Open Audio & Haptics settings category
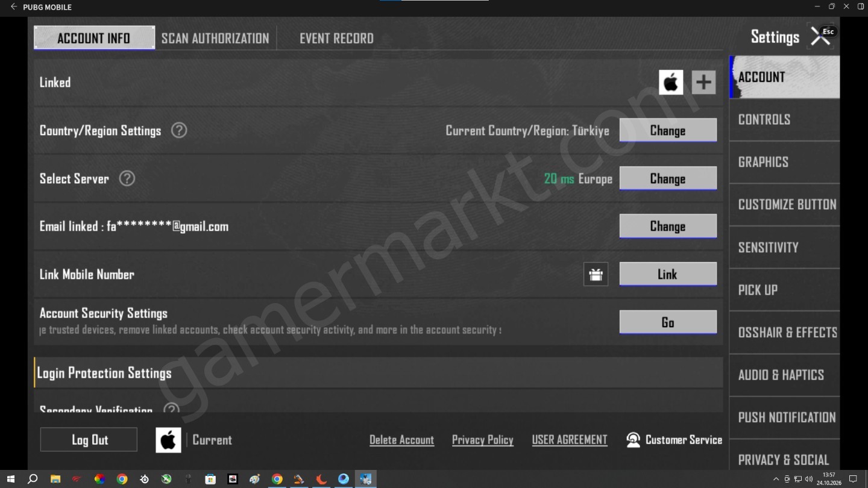This screenshot has width=868, height=488. coord(784,375)
